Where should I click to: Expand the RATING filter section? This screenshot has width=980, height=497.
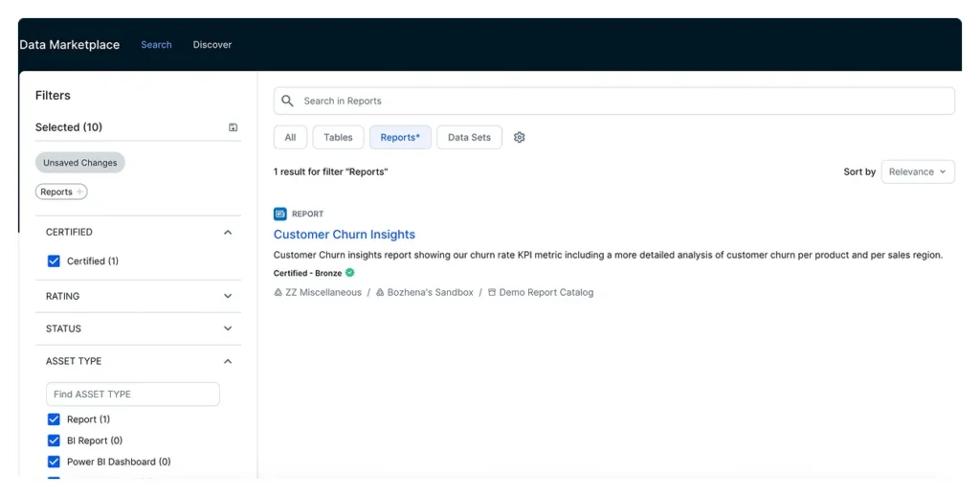click(x=228, y=296)
